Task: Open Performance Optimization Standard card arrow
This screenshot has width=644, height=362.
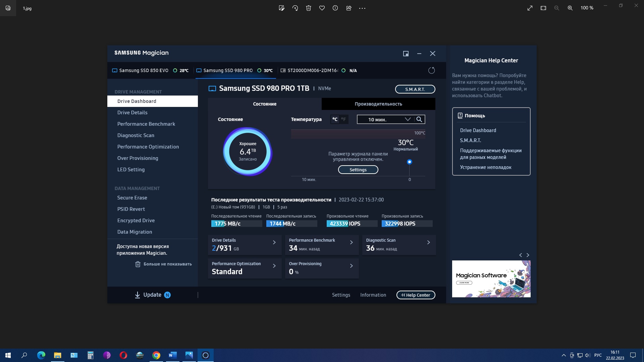Action: point(274,266)
